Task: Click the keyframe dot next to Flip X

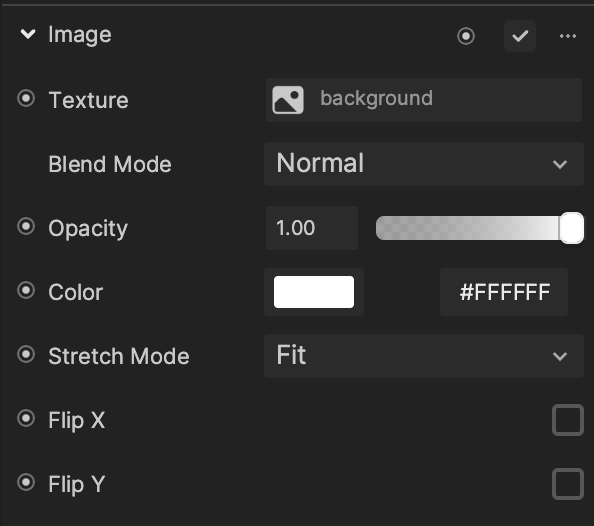Action: click(x=26, y=419)
